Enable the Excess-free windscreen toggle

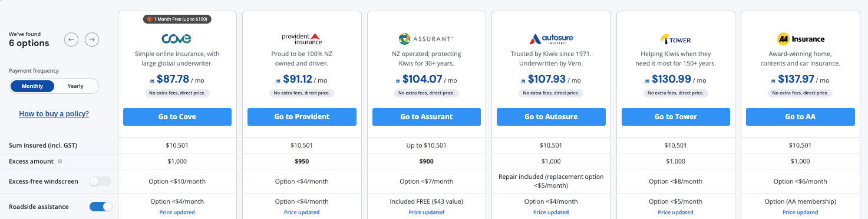coord(100,181)
